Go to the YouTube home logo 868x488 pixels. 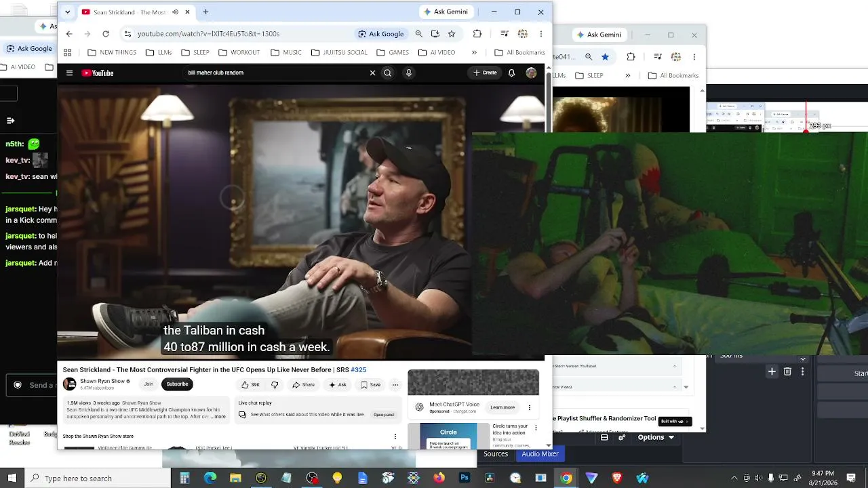pyautogui.click(x=98, y=73)
